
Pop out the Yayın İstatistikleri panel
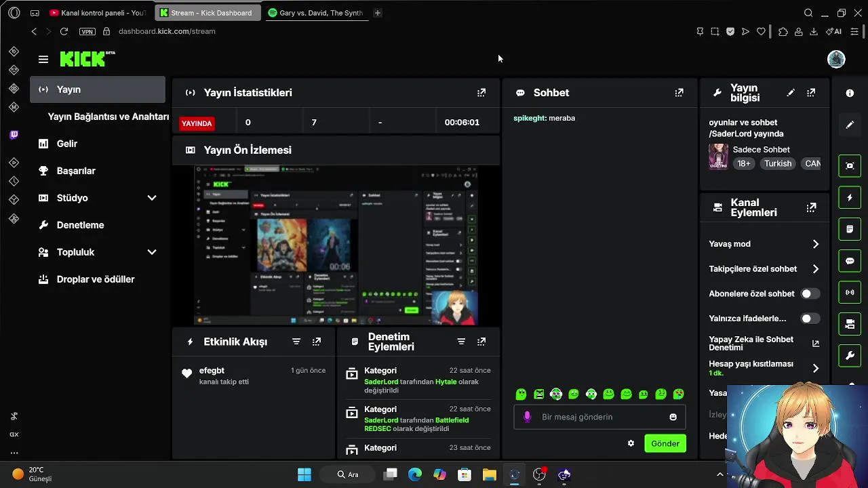pyautogui.click(x=481, y=93)
